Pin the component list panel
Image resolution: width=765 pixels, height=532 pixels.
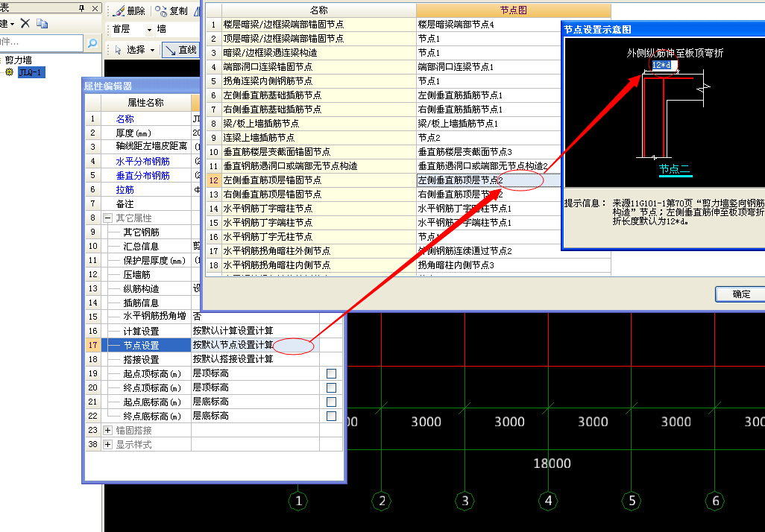pos(82,8)
